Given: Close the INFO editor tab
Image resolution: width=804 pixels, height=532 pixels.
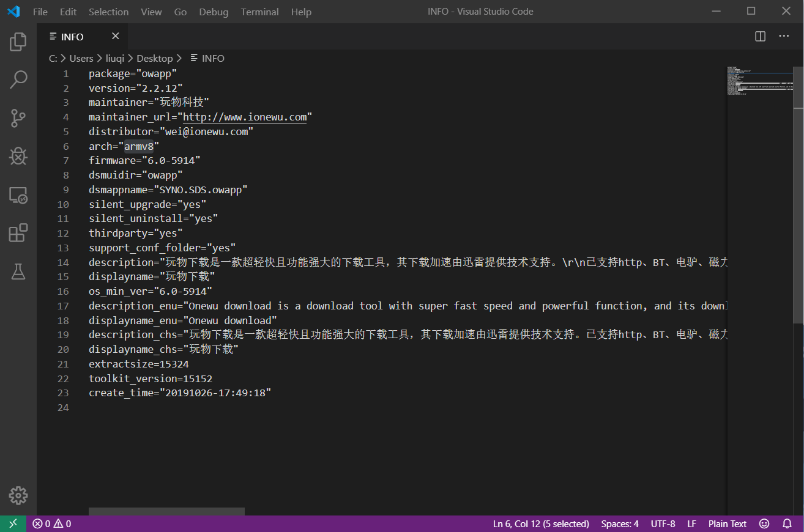Looking at the screenshot, I should 116,36.
